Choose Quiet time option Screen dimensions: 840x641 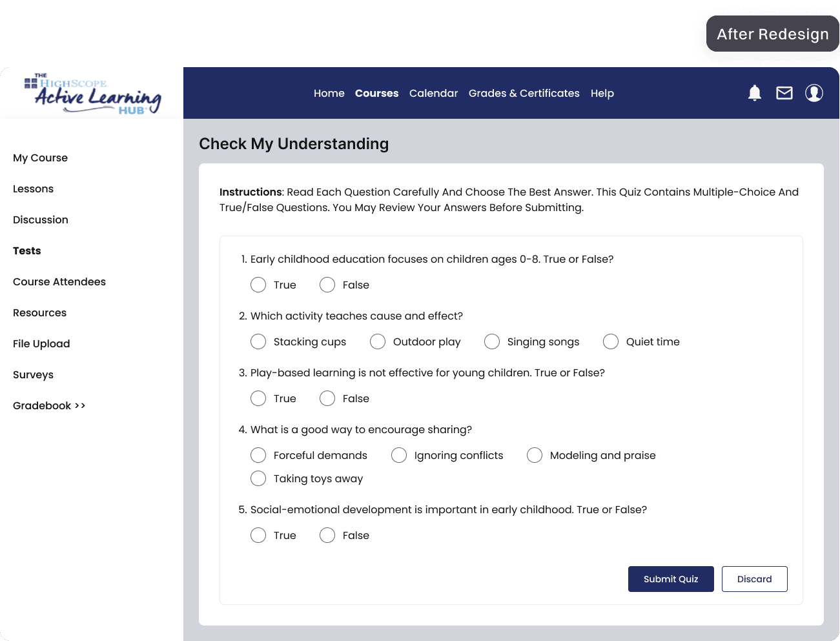(611, 341)
